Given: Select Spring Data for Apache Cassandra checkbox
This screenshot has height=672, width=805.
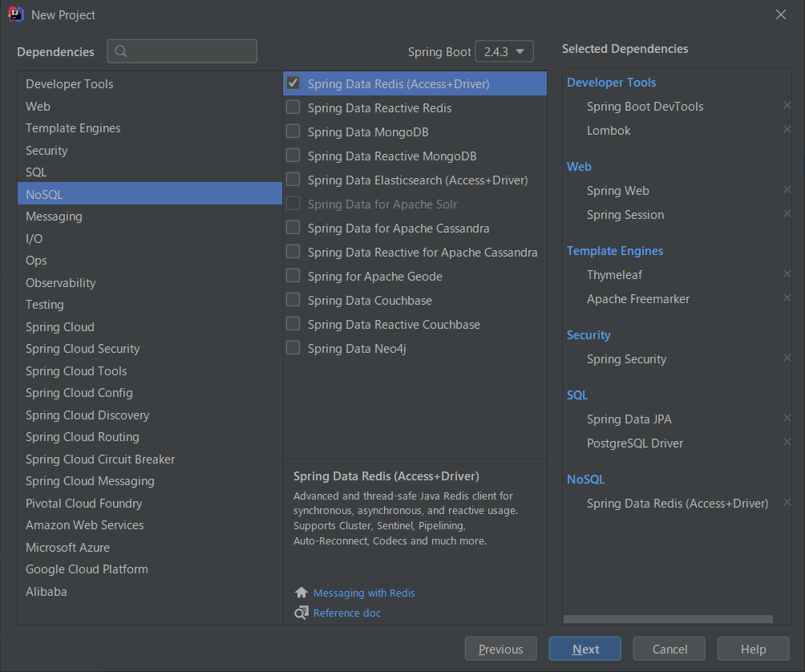Looking at the screenshot, I should coord(293,228).
